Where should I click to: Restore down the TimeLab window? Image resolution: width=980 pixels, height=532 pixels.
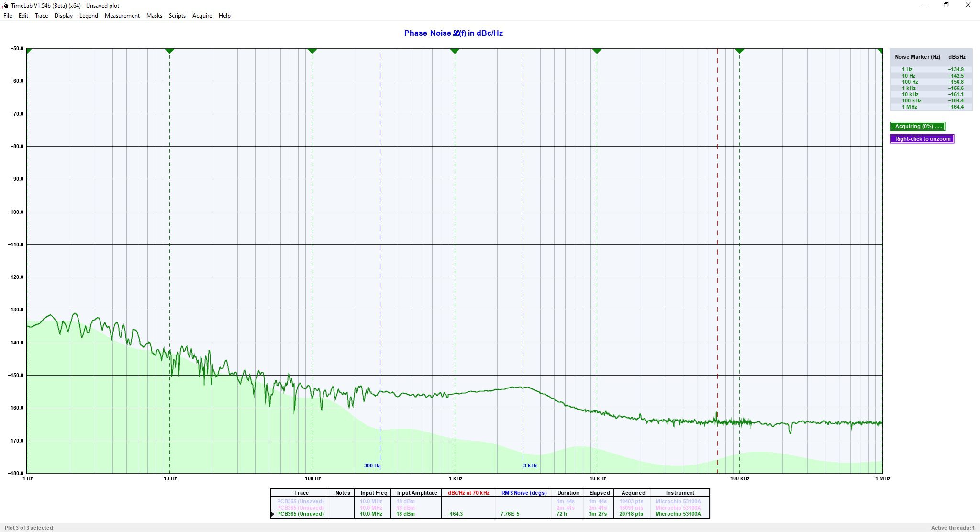[946, 5]
